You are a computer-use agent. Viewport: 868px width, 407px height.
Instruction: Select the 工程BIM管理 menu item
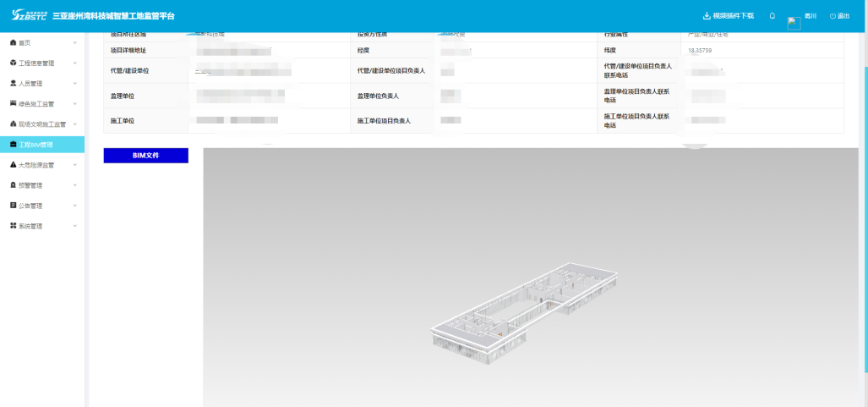41,145
